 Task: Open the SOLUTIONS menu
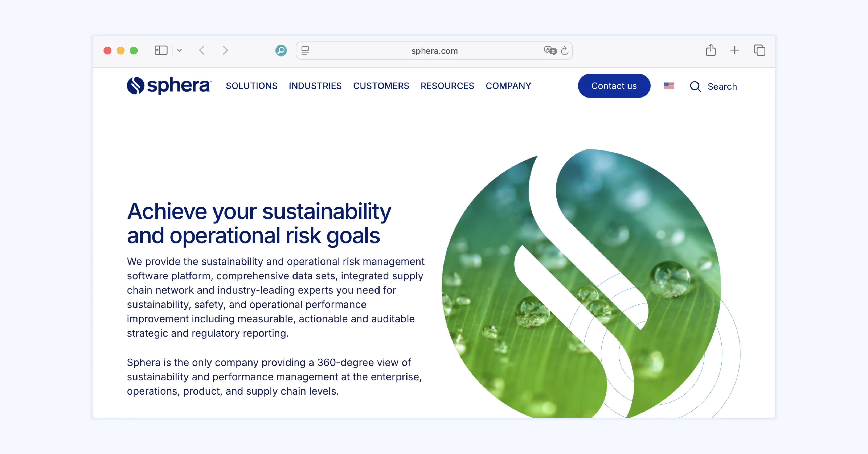pyautogui.click(x=251, y=86)
